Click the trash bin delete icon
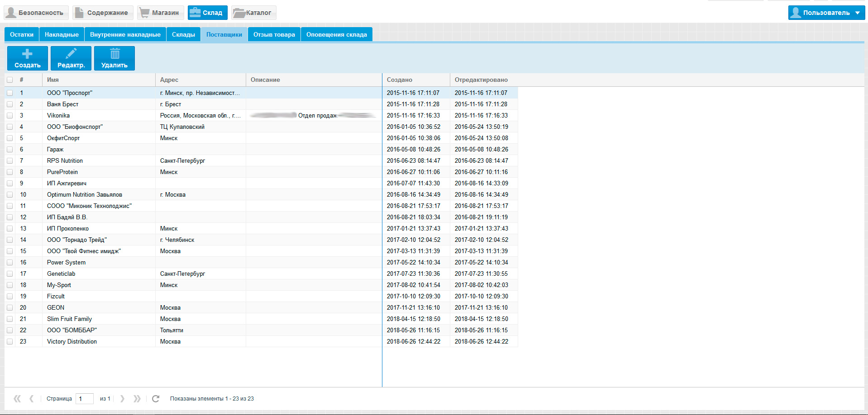 (115, 54)
